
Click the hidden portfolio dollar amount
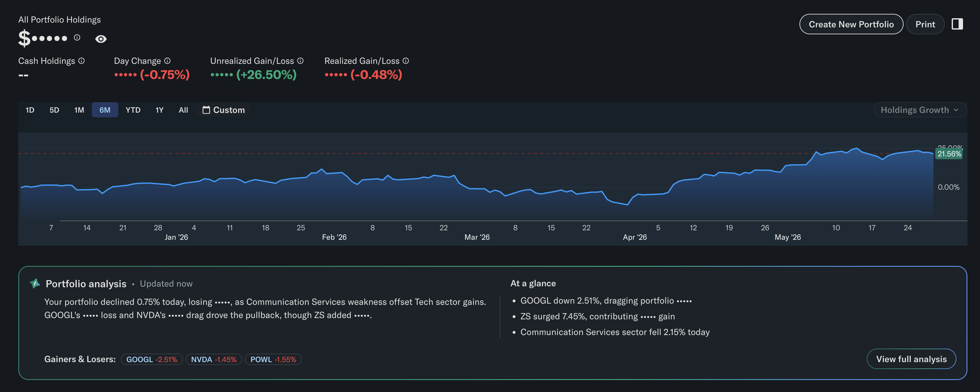click(x=43, y=38)
